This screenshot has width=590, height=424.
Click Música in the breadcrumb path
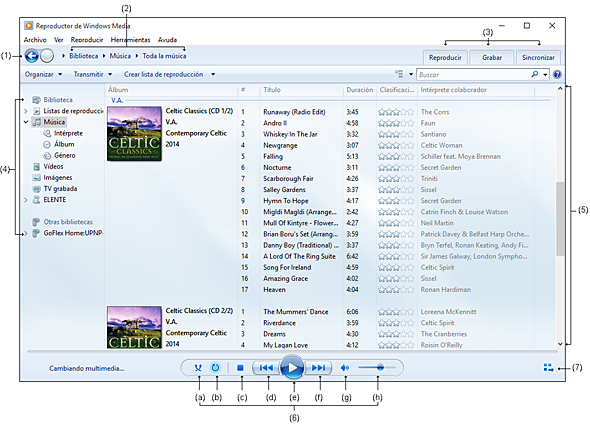click(x=120, y=56)
